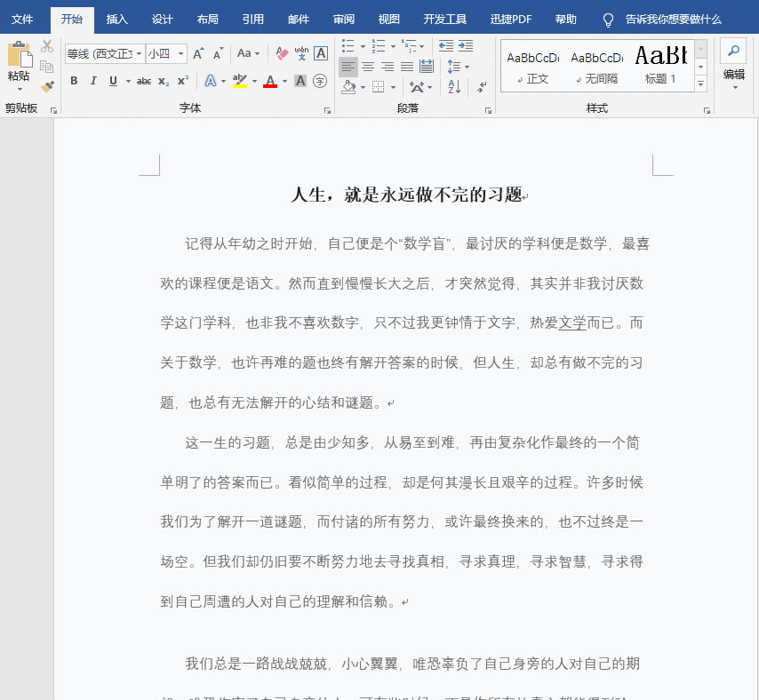Toggle italic formatting

click(93, 81)
